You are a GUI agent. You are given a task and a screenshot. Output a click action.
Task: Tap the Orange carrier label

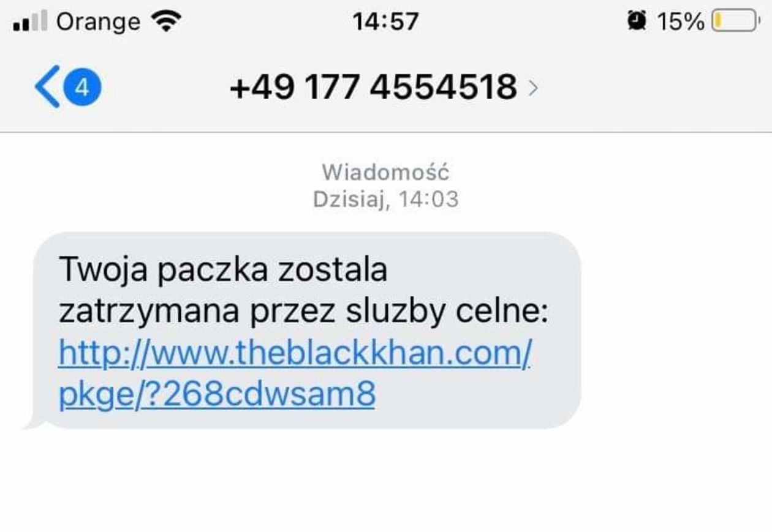point(98,22)
